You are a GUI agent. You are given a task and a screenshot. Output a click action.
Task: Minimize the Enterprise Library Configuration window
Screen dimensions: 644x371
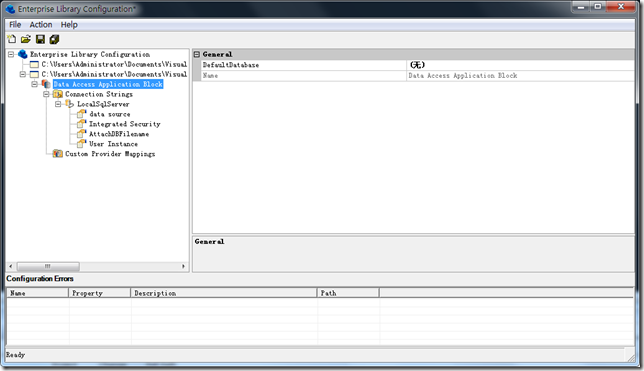tap(581, 7)
